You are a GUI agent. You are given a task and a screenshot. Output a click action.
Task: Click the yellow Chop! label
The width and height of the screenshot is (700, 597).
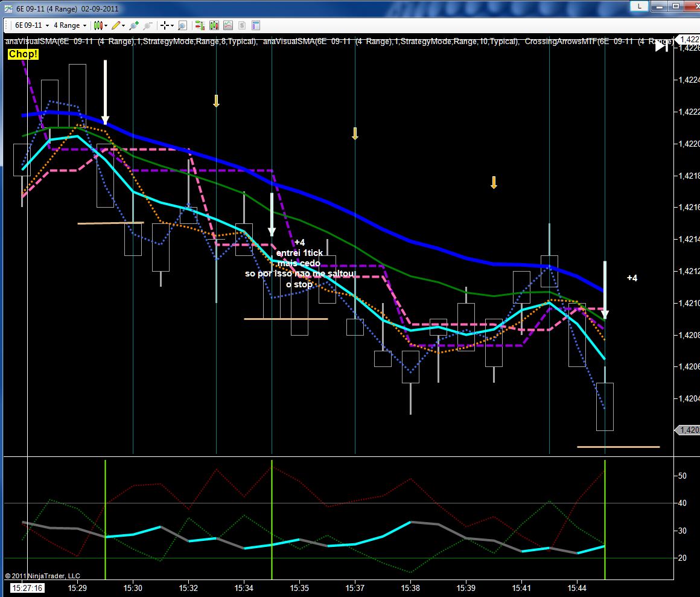[x=23, y=54]
